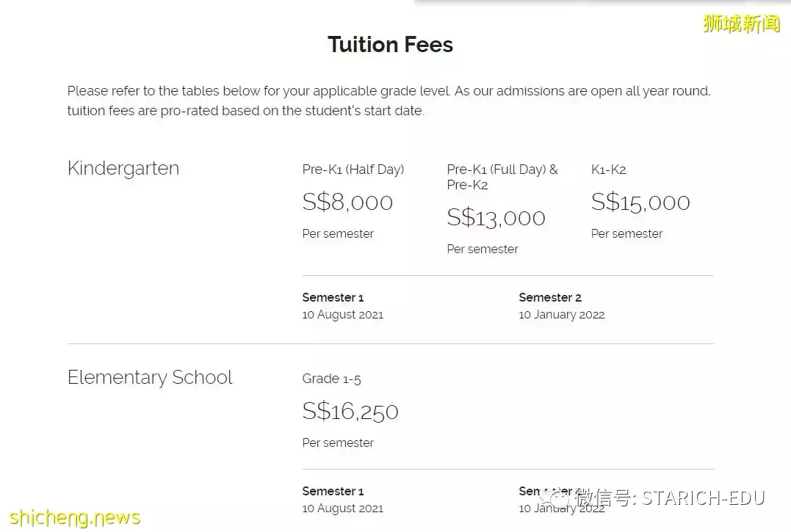Click the 狮城新闻 watermark text
Screen dimensions: 791x532
(x=741, y=24)
